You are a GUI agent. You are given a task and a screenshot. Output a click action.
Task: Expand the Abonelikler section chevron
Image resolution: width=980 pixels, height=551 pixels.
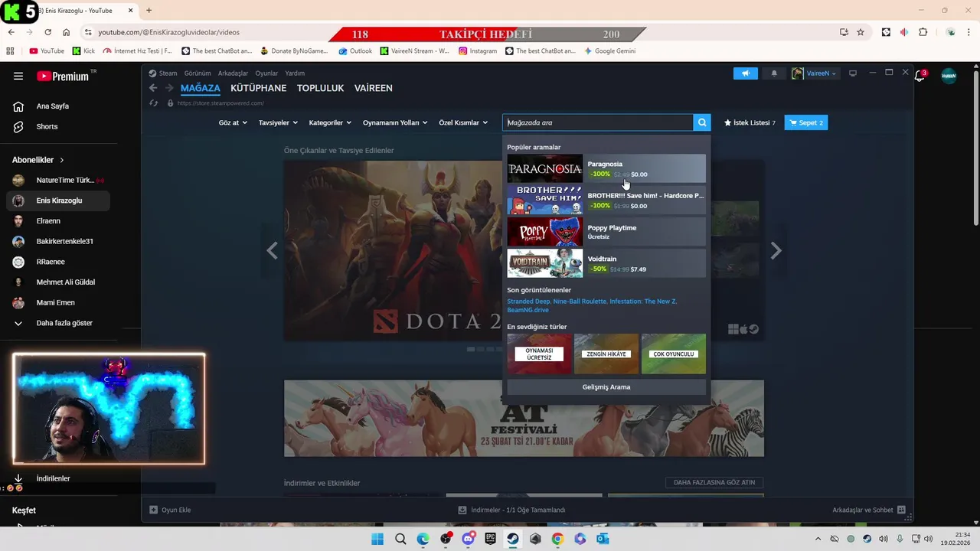(x=62, y=160)
